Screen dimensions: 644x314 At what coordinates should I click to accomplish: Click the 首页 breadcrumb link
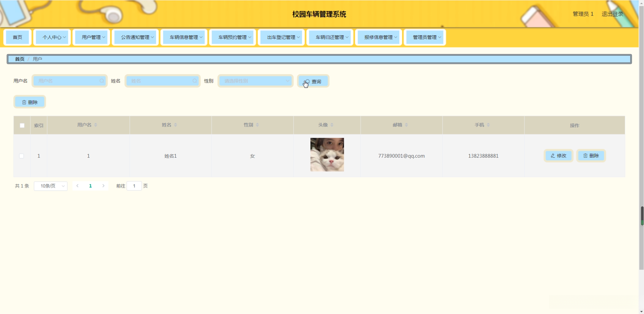pyautogui.click(x=20, y=59)
